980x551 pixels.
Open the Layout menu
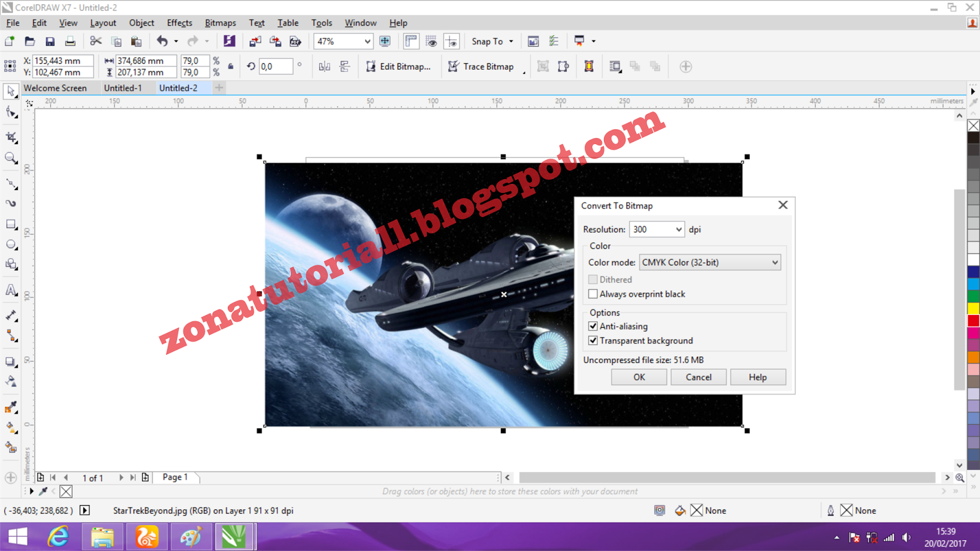[103, 23]
